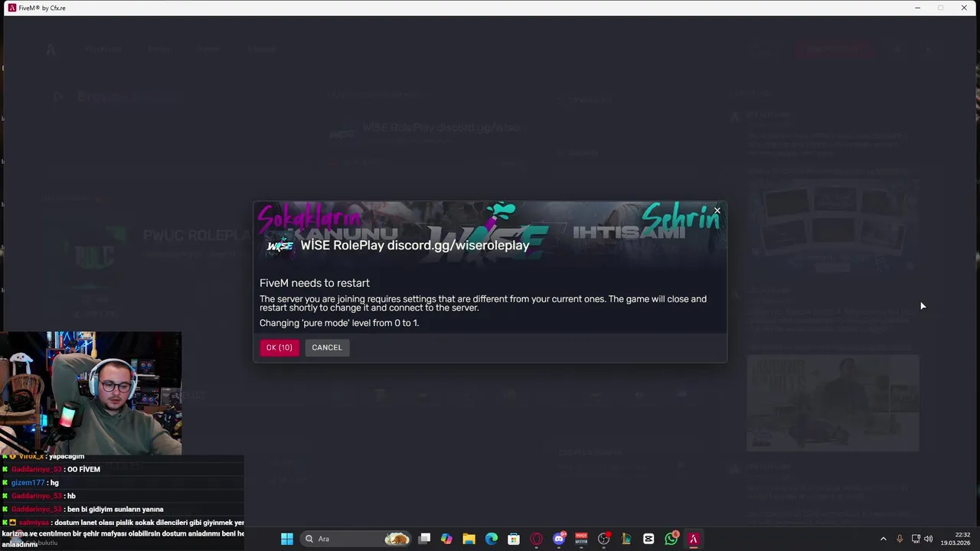The width and height of the screenshot is (980, 551).
Task: Open the League of Legends taskbar icon
Action: coord(626,539)
